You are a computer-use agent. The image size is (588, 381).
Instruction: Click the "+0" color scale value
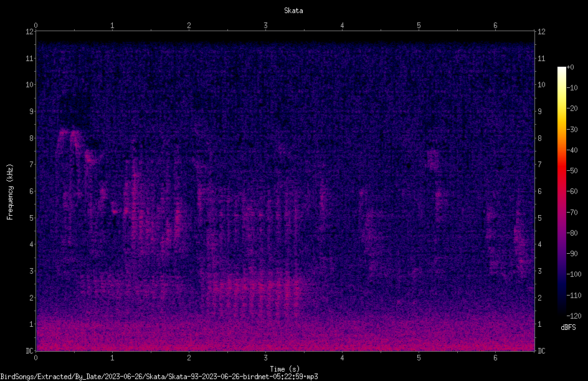[x=570, y=67]
